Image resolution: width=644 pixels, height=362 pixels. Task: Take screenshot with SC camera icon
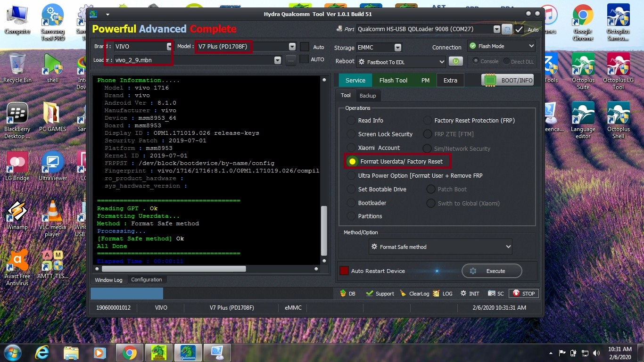(x=491, y=294)
